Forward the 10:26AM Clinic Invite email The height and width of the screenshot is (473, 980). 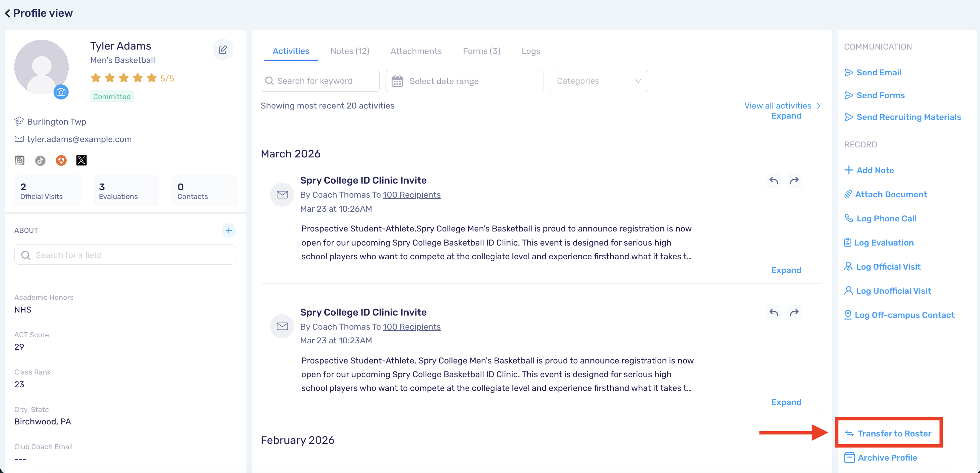click(x=794, y=181)
